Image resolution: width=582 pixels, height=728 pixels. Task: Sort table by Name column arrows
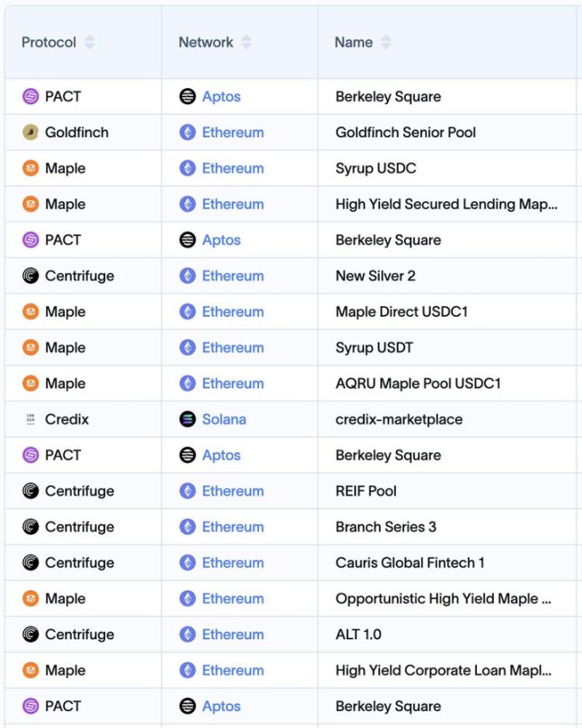[x=386, y=42]
